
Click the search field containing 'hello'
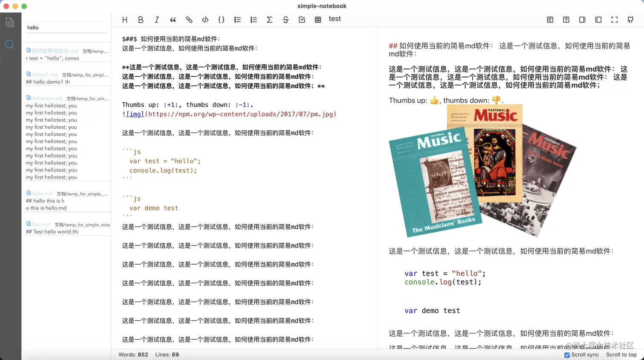66,27
